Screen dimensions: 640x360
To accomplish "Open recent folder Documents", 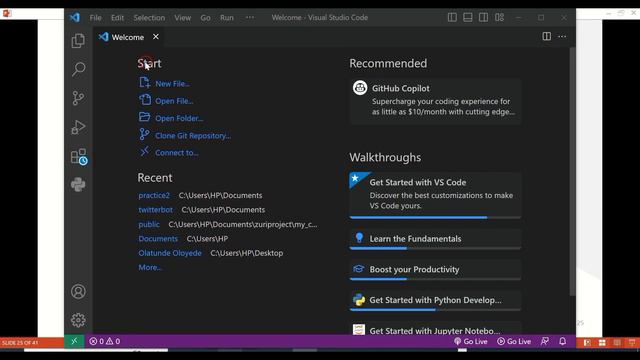I will 158,239.
